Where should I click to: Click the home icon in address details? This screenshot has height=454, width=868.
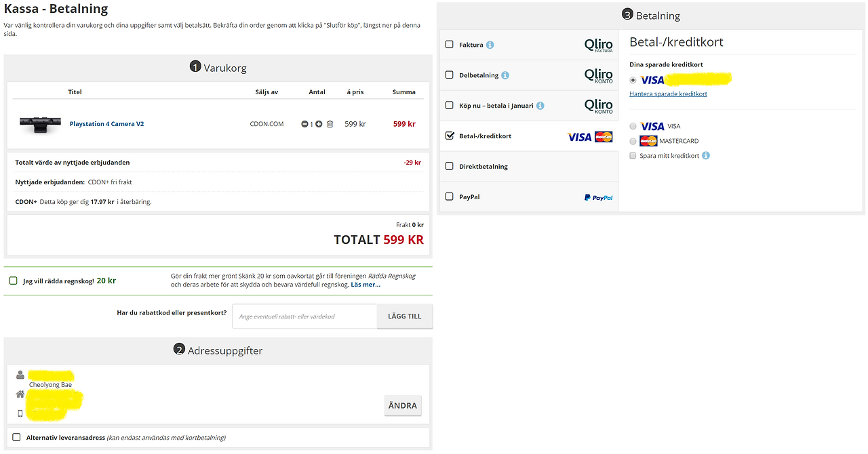click(20, 394)
